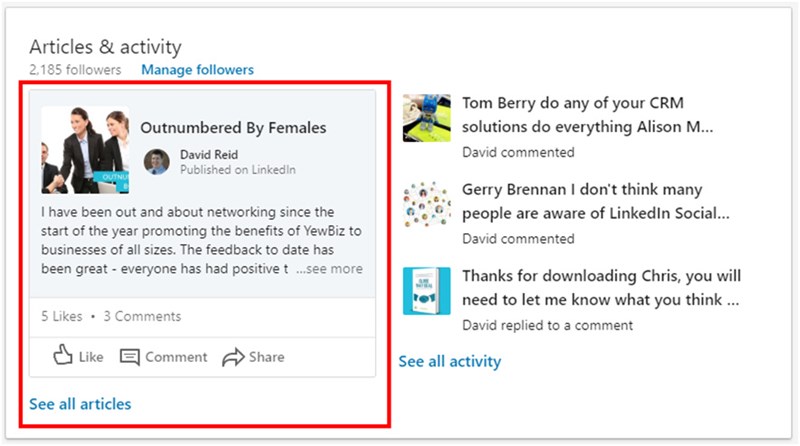Open the Outnumbered By Females title
Screen dimensions: 800x446
click(x=233, y=128)
